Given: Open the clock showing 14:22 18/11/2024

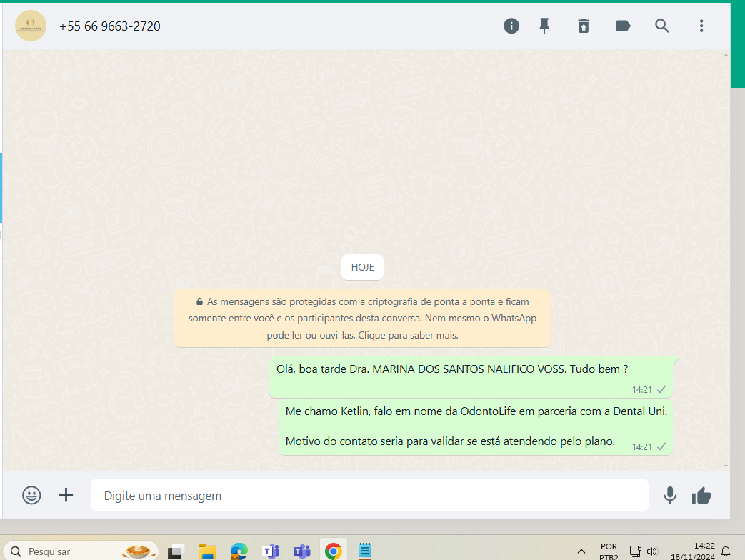Looking at the screenshot, I should (693, 551).
